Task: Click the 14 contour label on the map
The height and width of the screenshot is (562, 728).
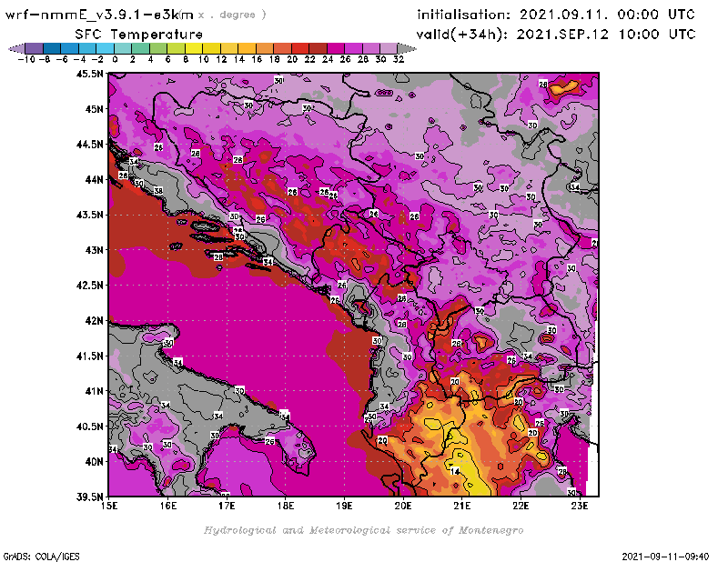Action: point(456,471)
